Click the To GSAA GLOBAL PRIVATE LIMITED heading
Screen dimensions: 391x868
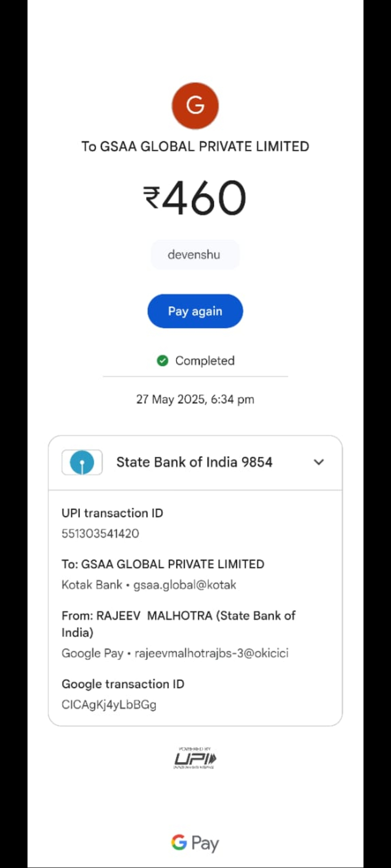coord(195,146)
